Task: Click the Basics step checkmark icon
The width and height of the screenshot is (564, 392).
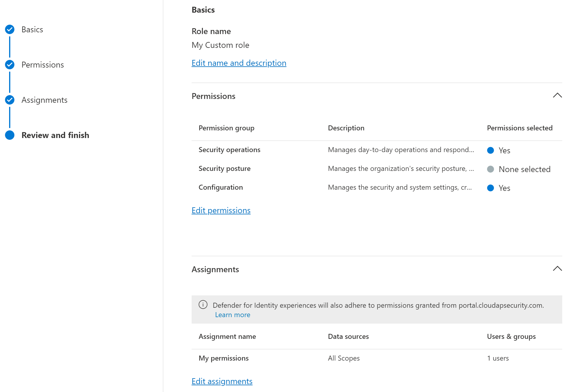Action: pyautogui.click(x=10, y=29)
